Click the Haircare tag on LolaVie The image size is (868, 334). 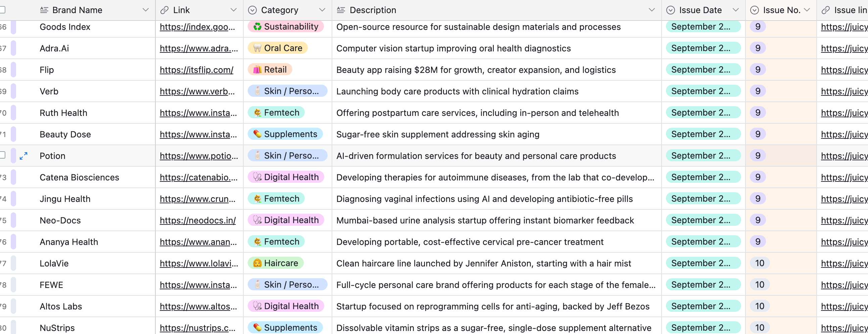pyautogui.click(x=276, y=263)
